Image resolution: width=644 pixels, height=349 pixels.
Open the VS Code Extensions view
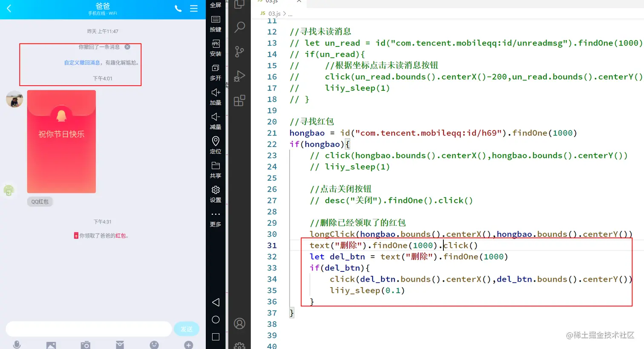239,101
